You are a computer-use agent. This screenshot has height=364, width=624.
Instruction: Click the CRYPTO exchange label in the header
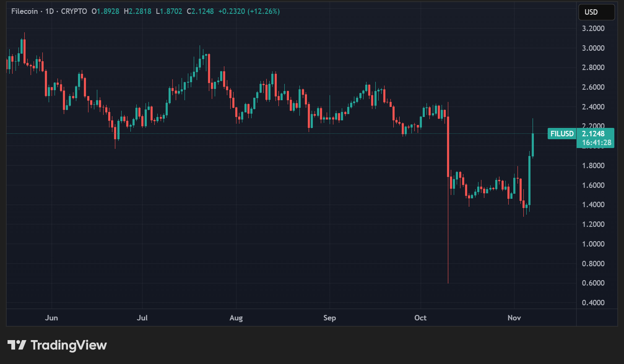click(74, 11)
